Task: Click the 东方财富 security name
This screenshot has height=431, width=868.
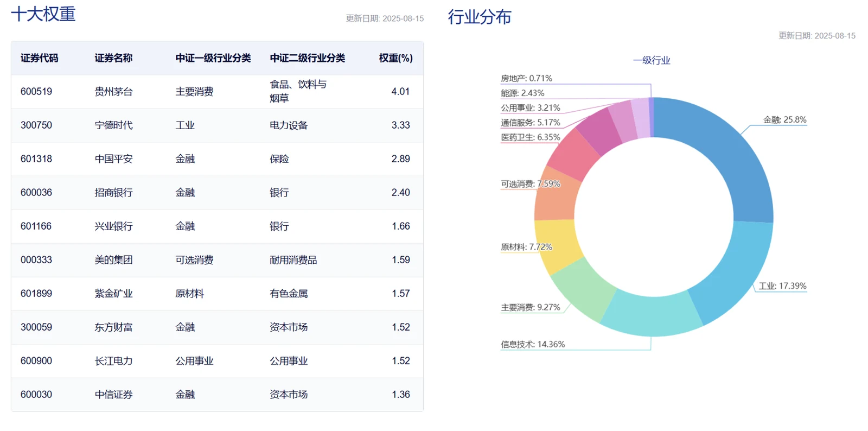Action: [113, 327]
